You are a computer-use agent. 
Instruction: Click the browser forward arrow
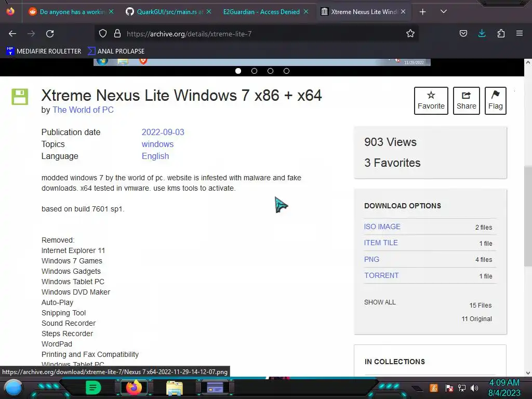(31, 34)
